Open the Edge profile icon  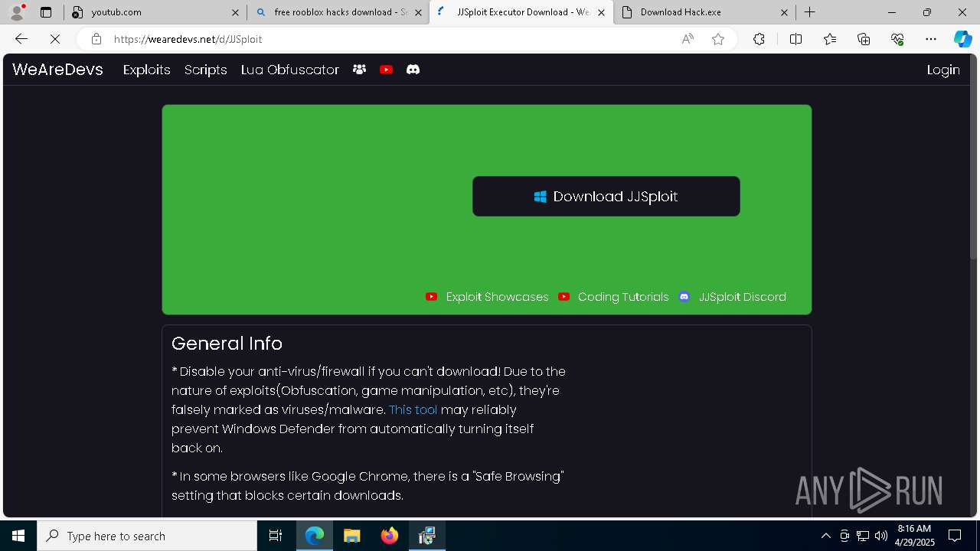point(17,12)
